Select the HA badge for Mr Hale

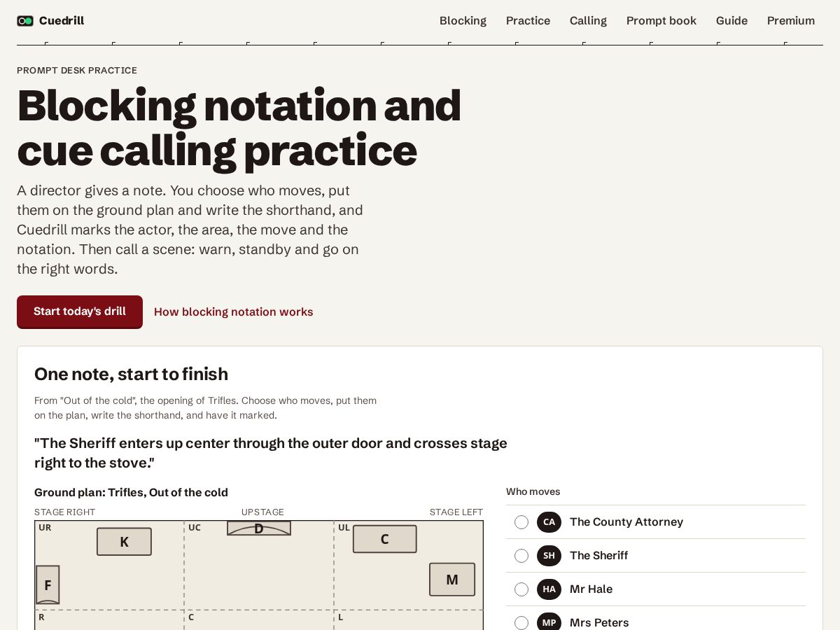click(x=549, y=589)
